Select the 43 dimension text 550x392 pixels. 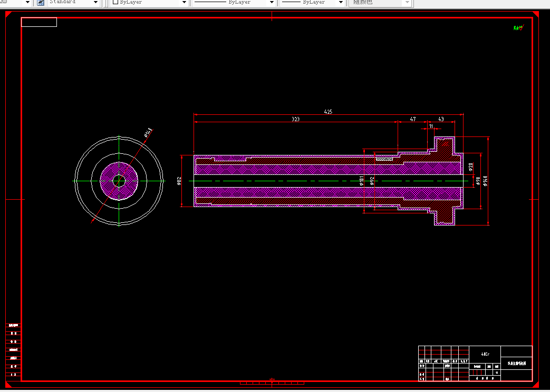coord(441,119)
